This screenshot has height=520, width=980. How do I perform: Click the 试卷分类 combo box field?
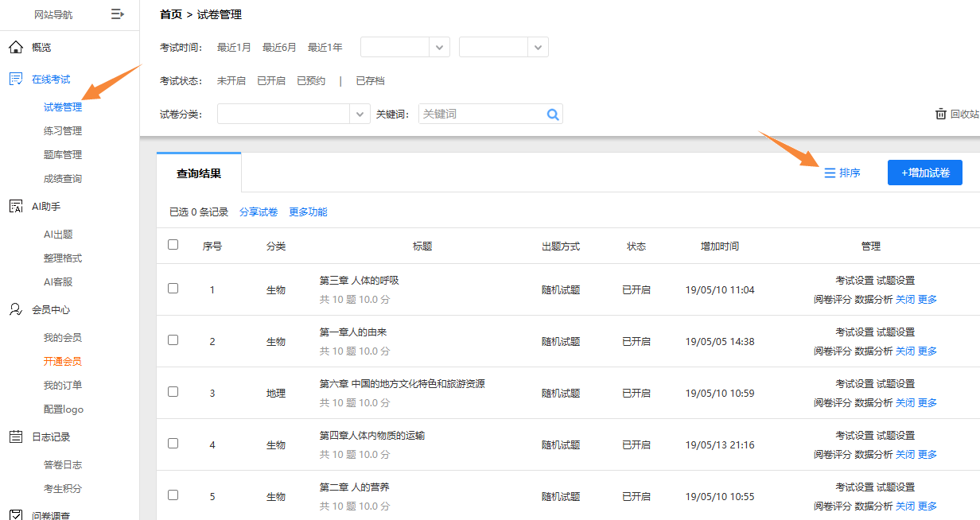(294, 114)
